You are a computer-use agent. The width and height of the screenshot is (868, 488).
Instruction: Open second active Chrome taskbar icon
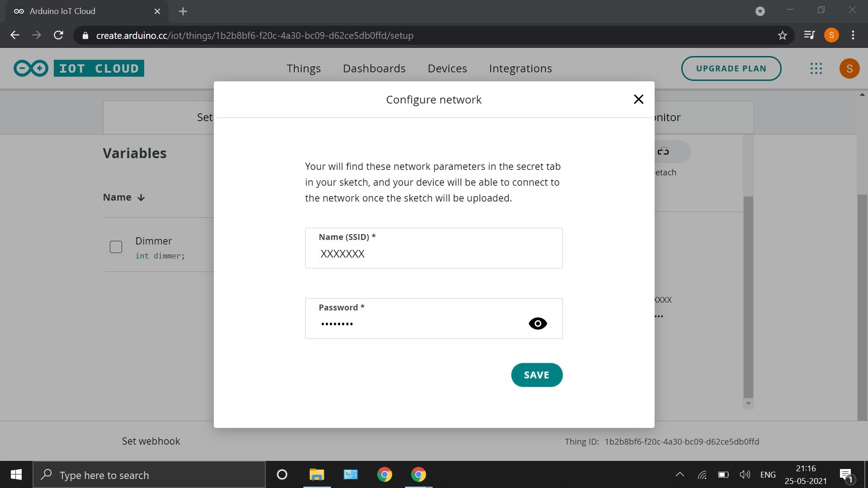coord(419,475)
